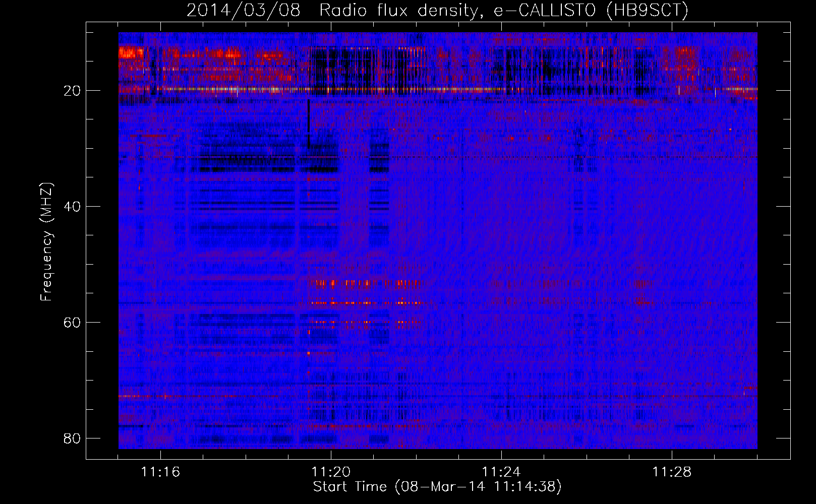Click the 80 frequency tick label
Viewport: 816px width, 504px height.
72,438
